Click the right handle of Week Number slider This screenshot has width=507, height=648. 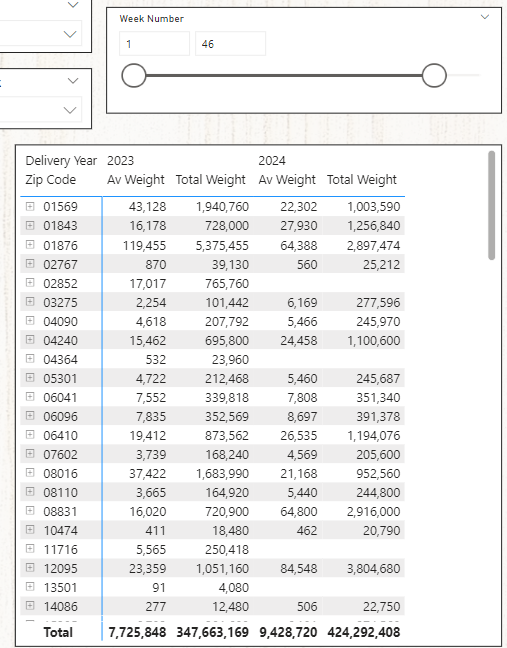434,75
